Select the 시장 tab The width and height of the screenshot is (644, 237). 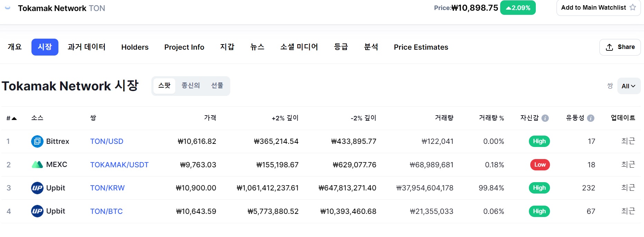coord(45,47)
